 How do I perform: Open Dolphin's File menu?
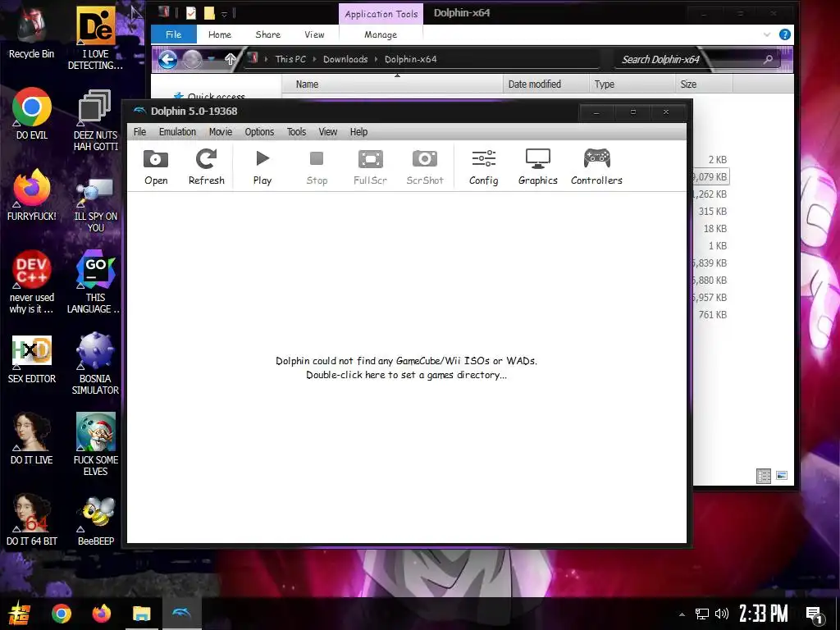[139, 132]
